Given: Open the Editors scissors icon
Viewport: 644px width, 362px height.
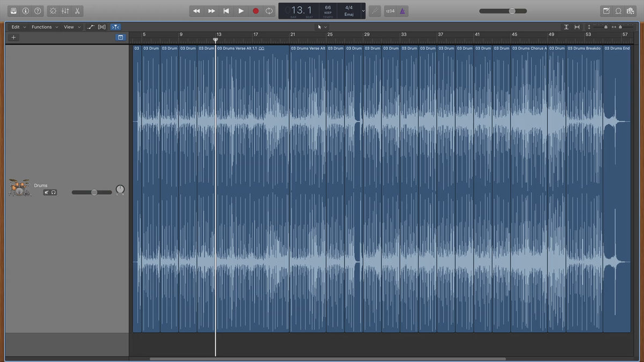Looking at the screenshot, I should 77,11.
